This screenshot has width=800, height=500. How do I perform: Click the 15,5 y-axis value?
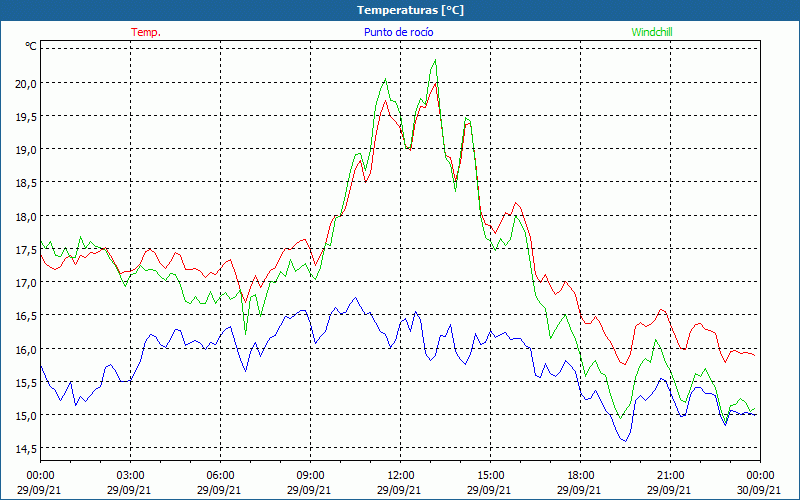(26, 383)
